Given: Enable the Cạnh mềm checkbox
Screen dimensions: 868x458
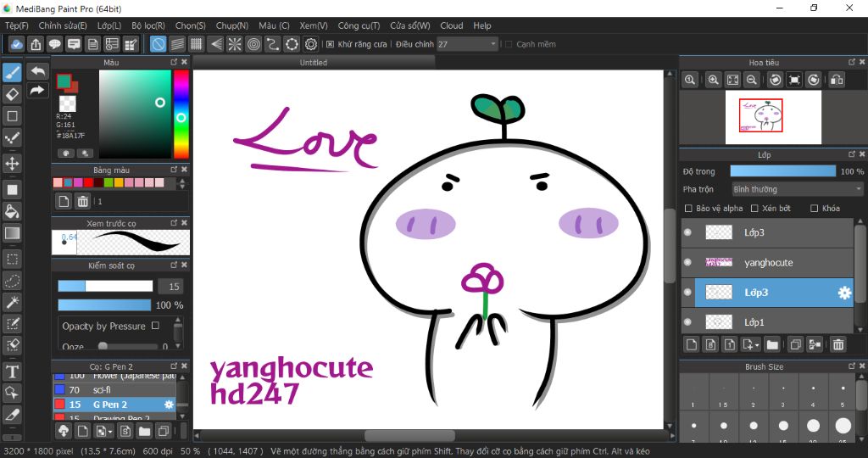Looking at the screenshot, I should point(509,44).
